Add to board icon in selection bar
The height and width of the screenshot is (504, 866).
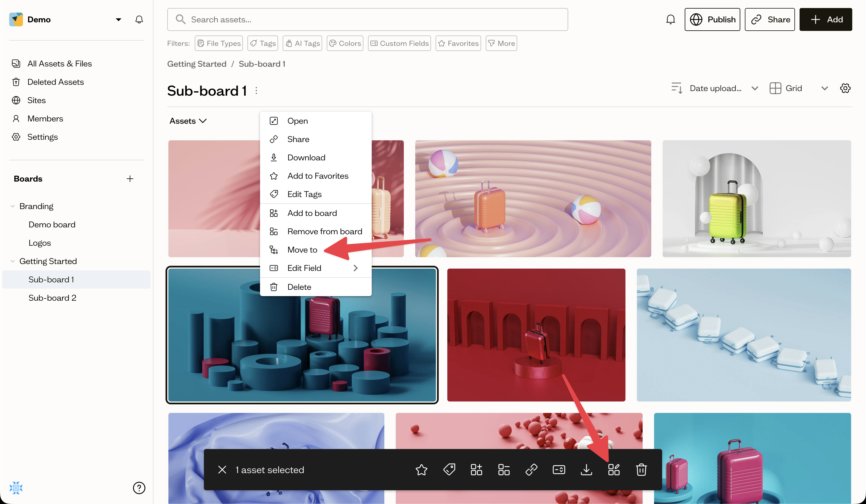pyautogui.click(x=476, y=469)
